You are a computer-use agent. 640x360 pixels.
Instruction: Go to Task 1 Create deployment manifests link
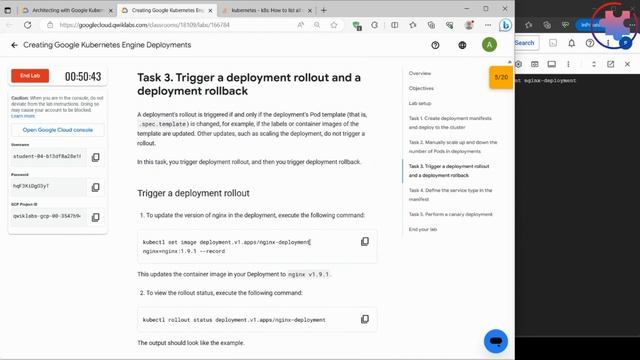click(450, 122)
